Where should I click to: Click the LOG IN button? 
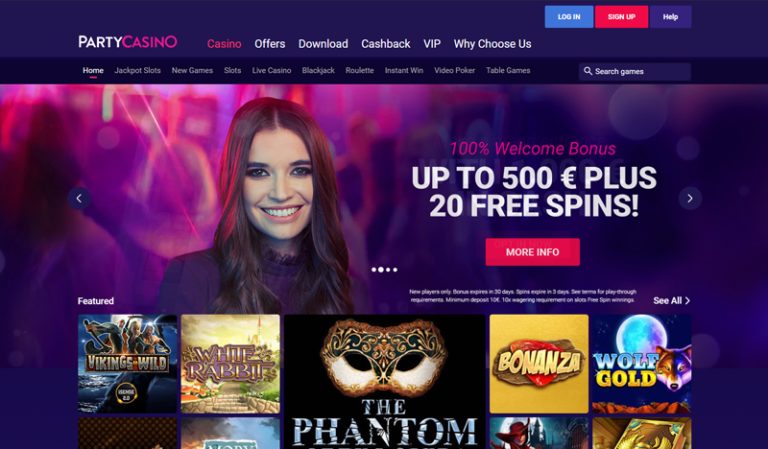pos(569,17)
